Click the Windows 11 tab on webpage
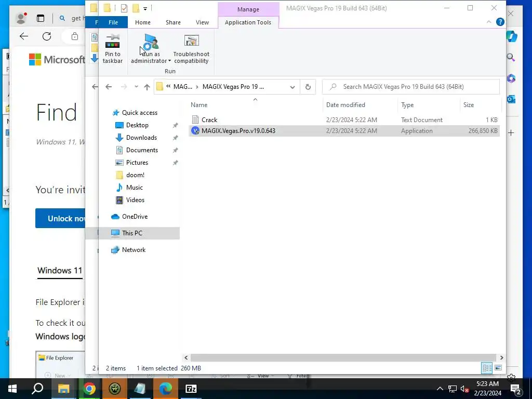The height and width of the screenshot is (399, 532). tap(60, 270)
